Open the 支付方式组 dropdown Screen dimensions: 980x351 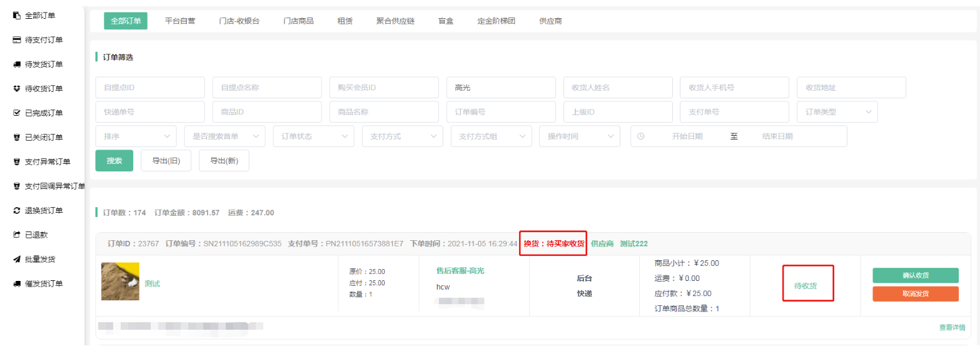(x=491, y=136)
